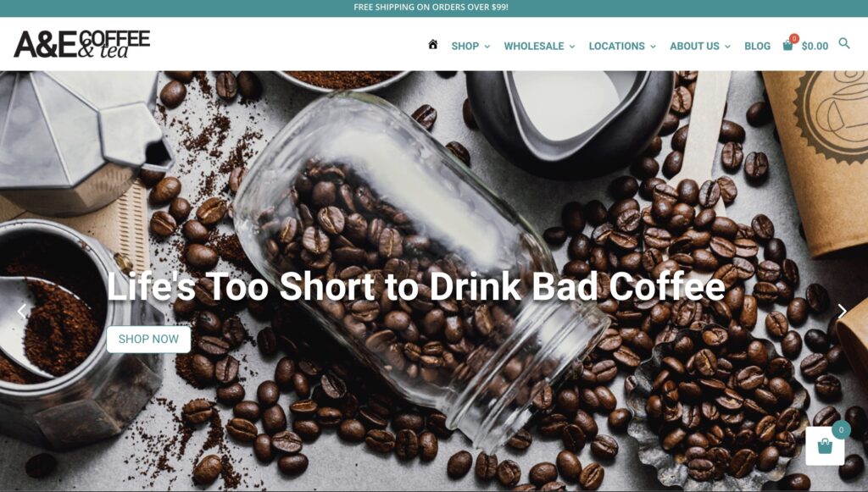Click the Shop Now button

click(x=148, y=339)
